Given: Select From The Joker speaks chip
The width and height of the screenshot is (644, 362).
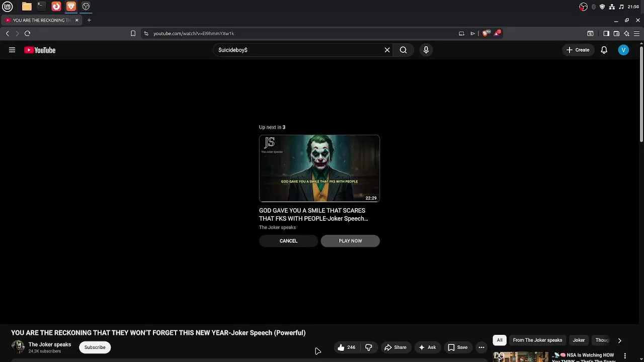Looking at the screenshot, I should [537, 340].
